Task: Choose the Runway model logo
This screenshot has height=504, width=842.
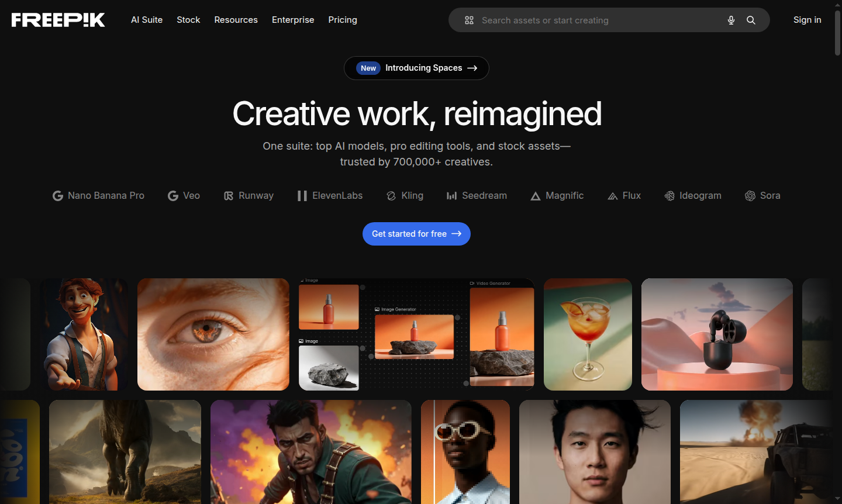Action: [x=229, y=196]
